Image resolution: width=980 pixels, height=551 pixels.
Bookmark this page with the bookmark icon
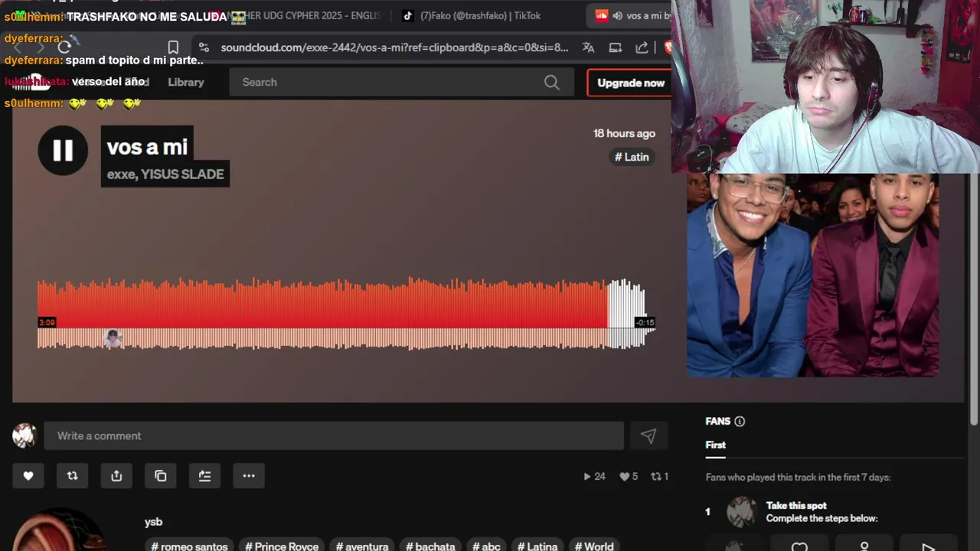(173, 47)
